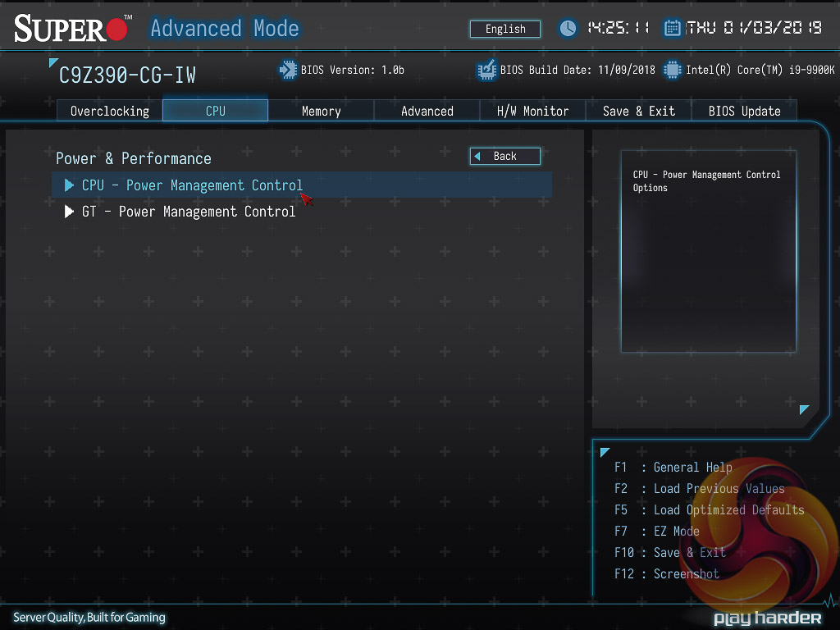Image resolution: width=840 pixels, height=630 pixels.
Task: Change language via the English button
Action: tap(505, 29)
